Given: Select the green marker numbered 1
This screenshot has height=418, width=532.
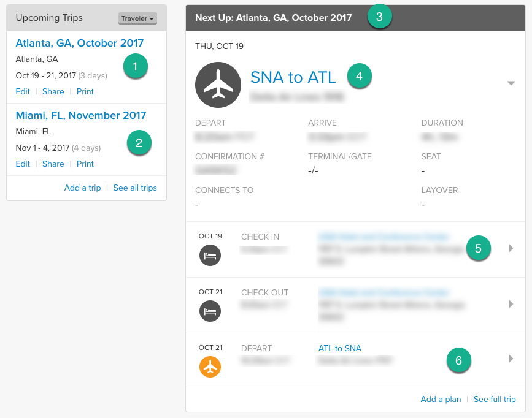Looking at the screenshot, I should click(135, 66).
